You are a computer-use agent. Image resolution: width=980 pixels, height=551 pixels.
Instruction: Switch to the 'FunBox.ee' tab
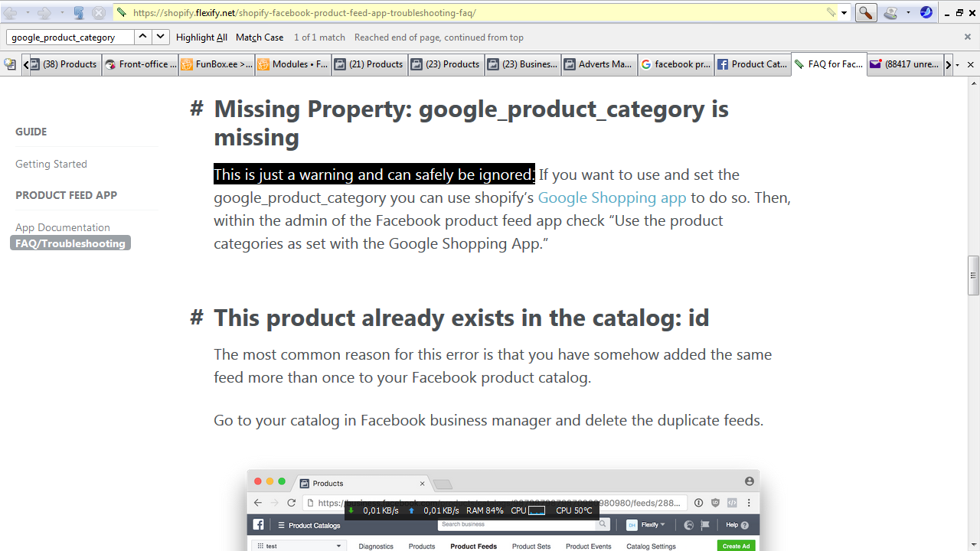tap(217, 64)
